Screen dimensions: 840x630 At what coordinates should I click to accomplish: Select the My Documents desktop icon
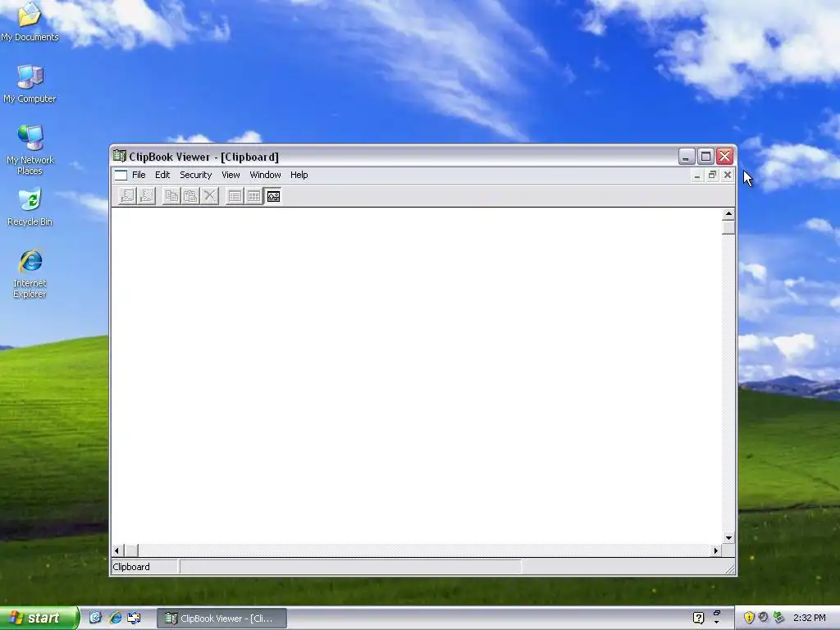(x=30, y=21)
